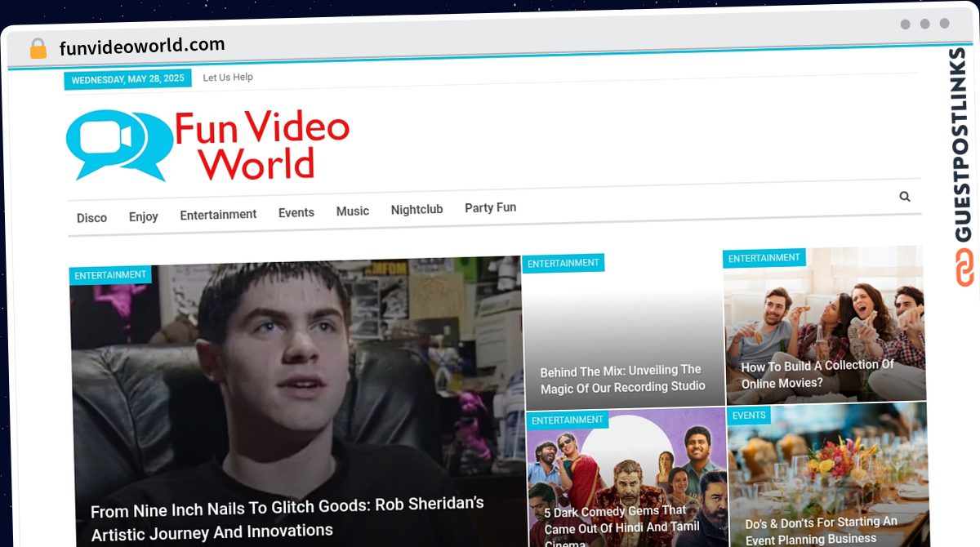Screen dimensions: 980x547
Task: Open the Nightclub menu item
Action: coord(416,209)
